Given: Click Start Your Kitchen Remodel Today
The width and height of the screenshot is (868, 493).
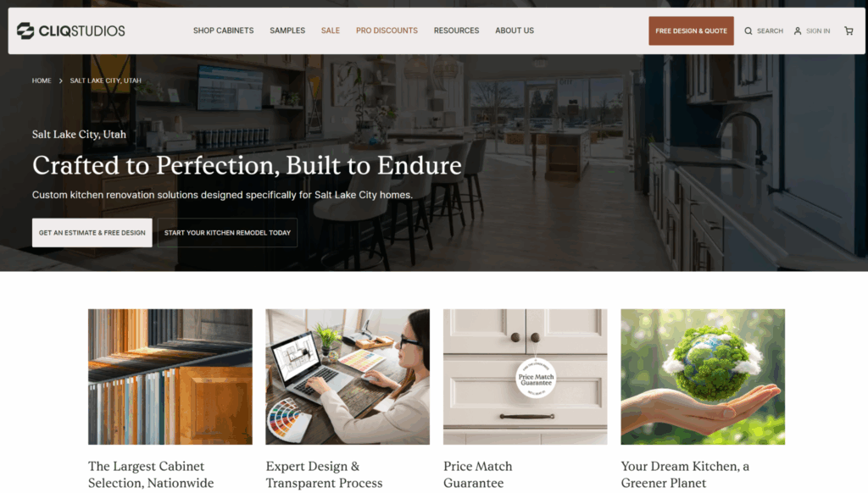Looking at the screenshot, I should tap(227, 232).
